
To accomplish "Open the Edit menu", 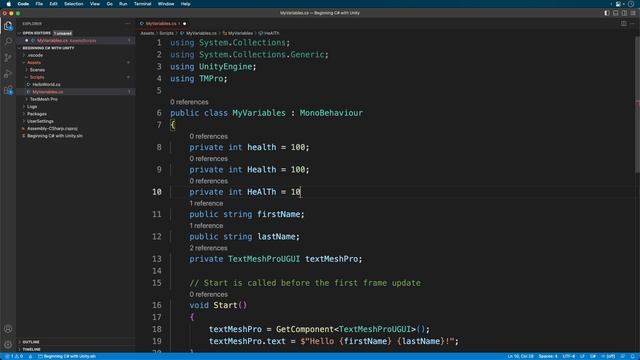I will point(53,4).
